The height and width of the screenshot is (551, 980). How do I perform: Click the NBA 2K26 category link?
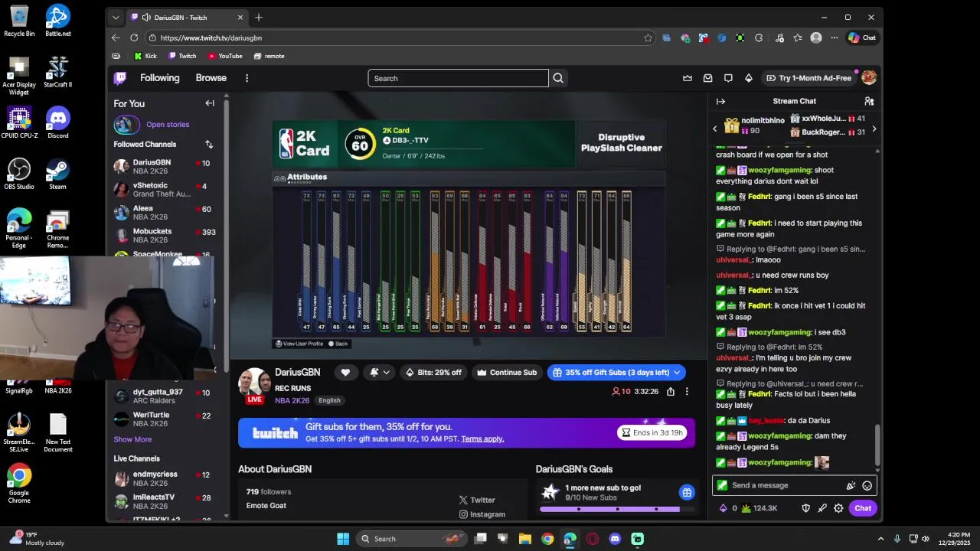tap(292, 400)
